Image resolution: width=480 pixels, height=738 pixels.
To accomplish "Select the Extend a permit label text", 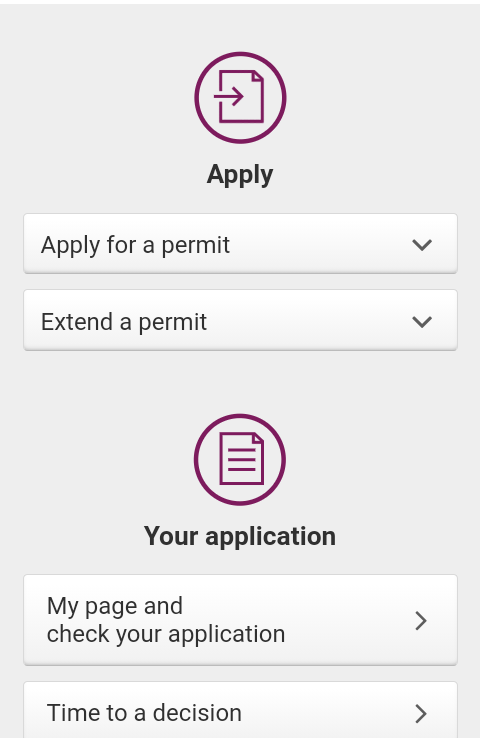I will pyautogui.click(x=124, y=322).
